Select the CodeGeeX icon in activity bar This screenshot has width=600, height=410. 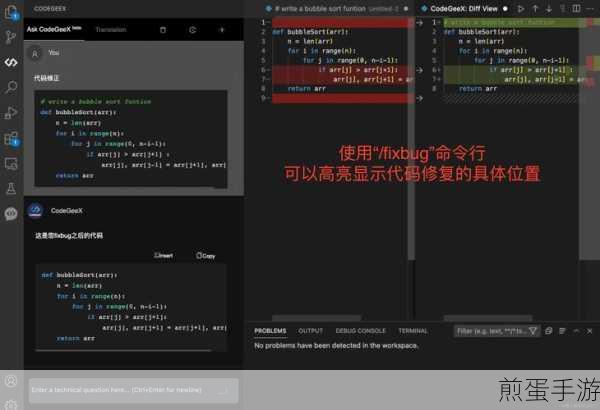pyautogui.click(x=11, y=62)
